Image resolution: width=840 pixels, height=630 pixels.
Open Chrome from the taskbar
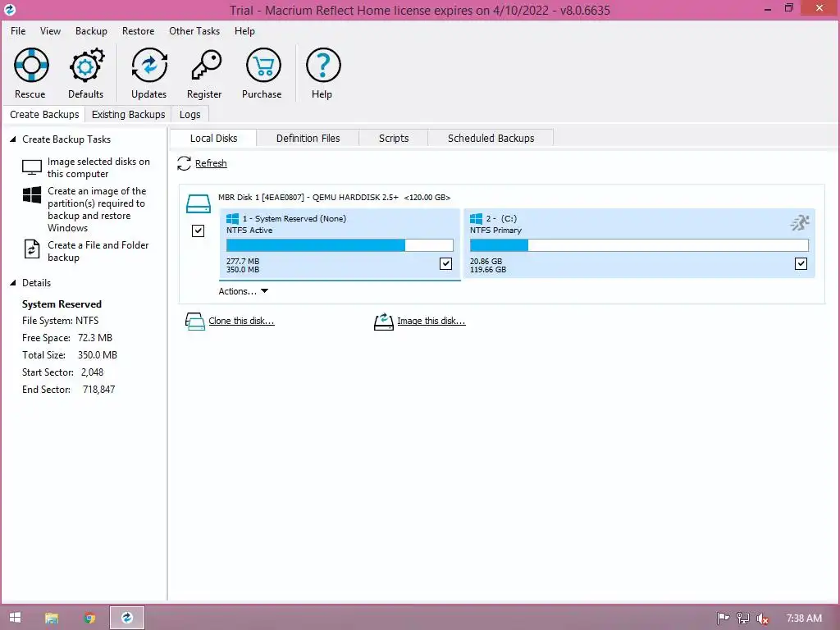coord(89,619)
